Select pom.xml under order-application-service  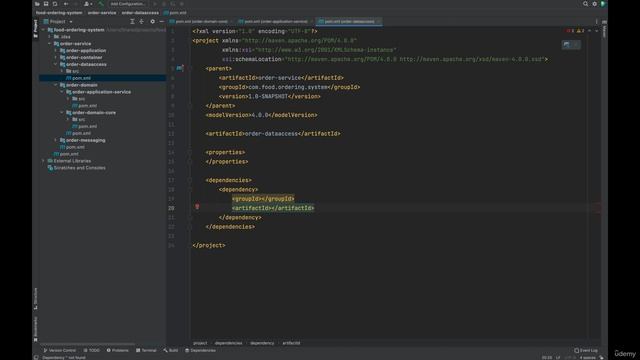coord(84,106)
